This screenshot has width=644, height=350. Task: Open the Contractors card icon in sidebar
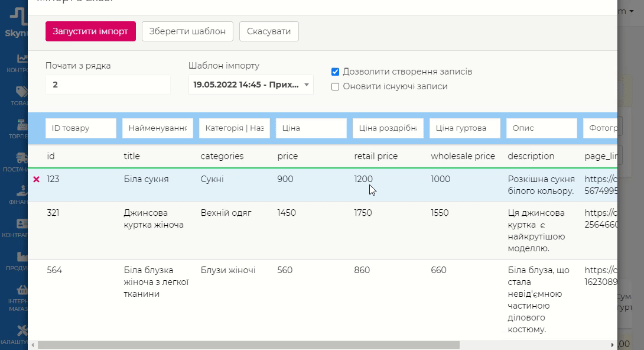click(x=22, y=224)
